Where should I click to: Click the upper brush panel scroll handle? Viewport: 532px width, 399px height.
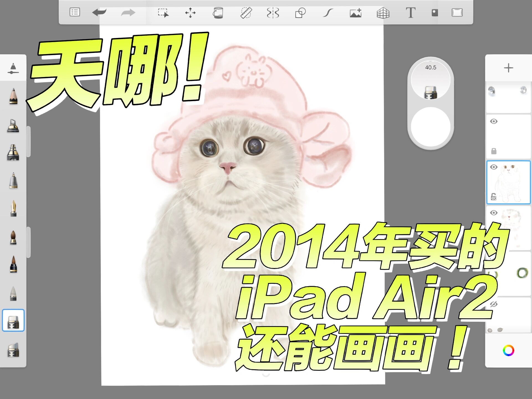(28, 142)
